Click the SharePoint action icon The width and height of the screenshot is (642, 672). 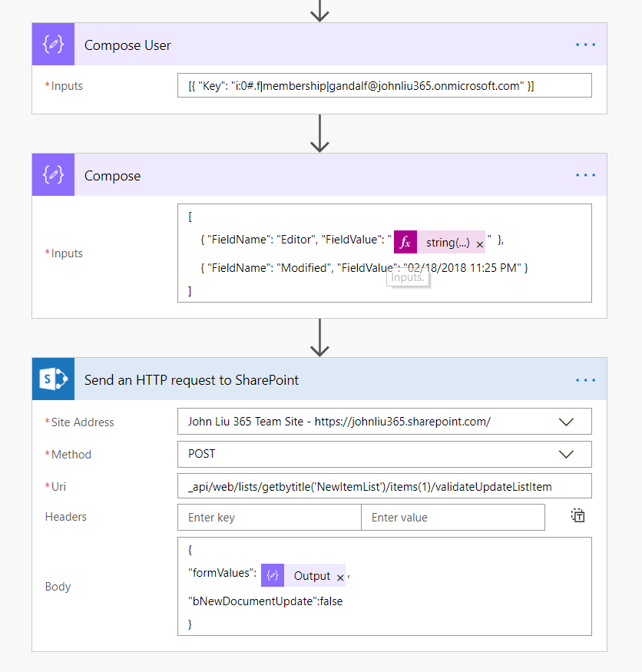tap(53, 379)
